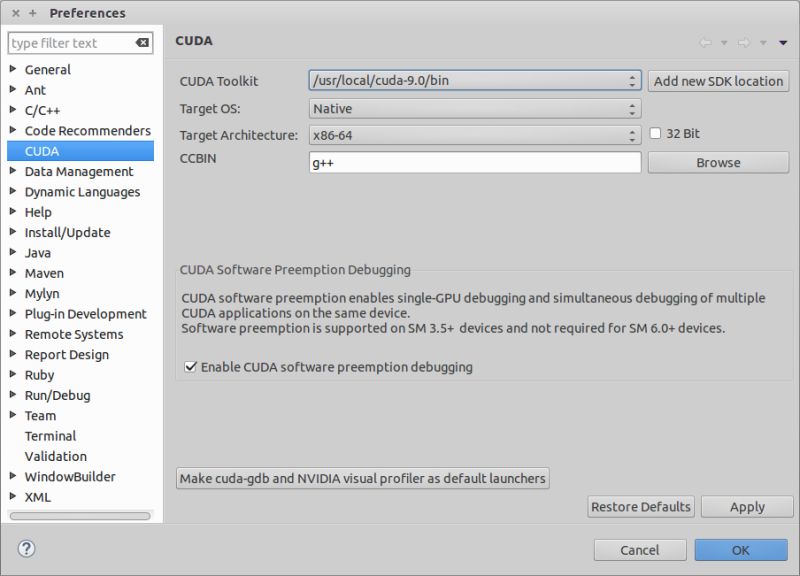This screenshot has width=800, height=576.
Task: Open the view menu triangle at top right
Action: [783, 42]
